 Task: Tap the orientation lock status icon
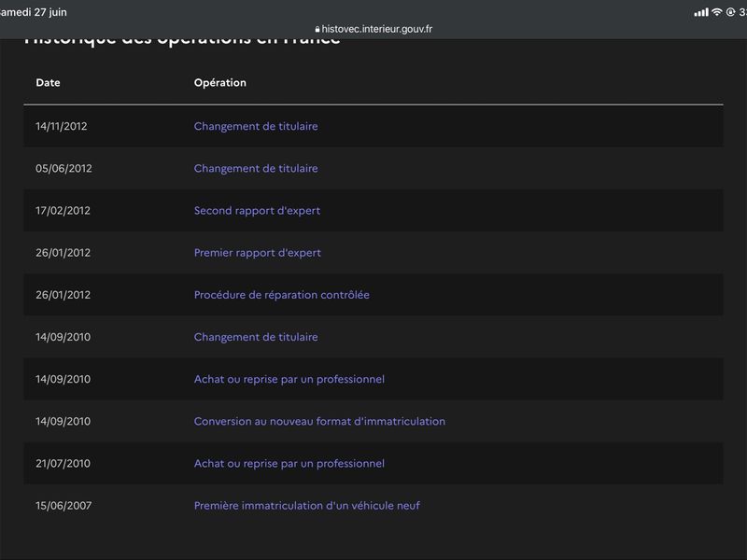pos(731,12)
